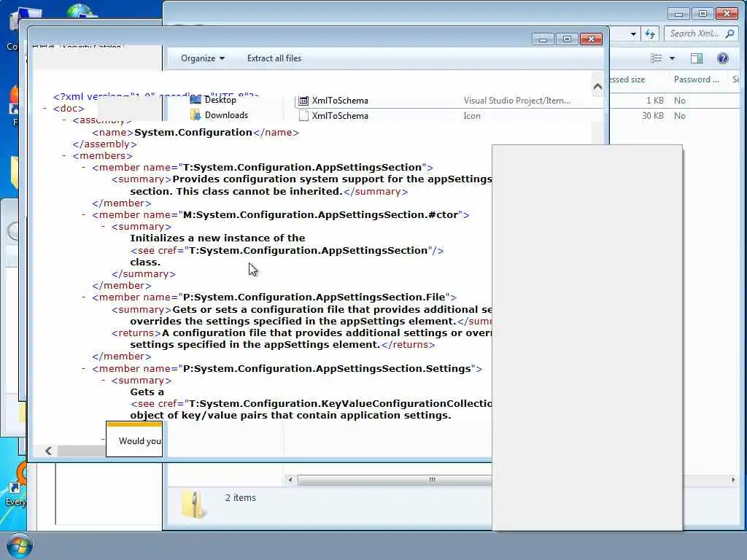Collapse the doc XML node
Viewport: 747px width, 560px height.
coord(45,109)
